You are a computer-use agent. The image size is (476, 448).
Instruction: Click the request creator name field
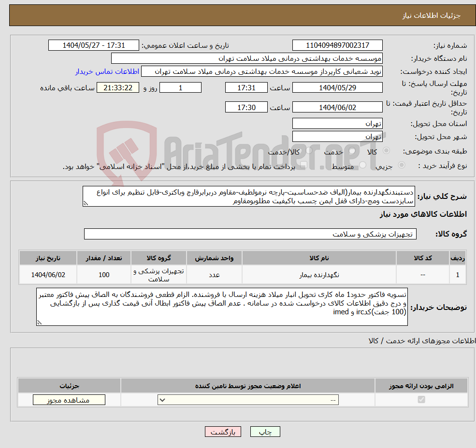pos(261,71)
